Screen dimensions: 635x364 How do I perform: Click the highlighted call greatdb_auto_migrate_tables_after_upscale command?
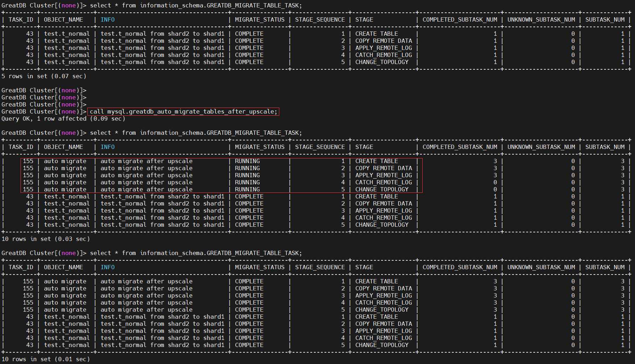[x=183, y=112]
